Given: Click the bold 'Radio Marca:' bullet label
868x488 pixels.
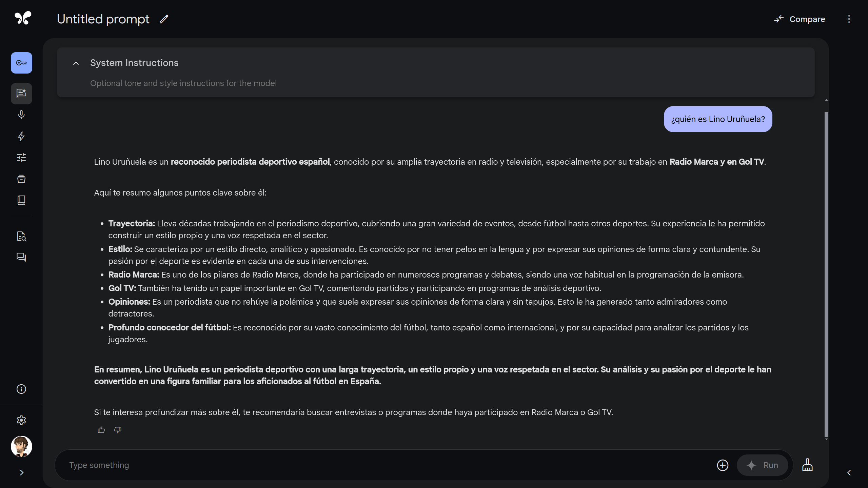Looking at the screenshot, I should coord(134,275).
